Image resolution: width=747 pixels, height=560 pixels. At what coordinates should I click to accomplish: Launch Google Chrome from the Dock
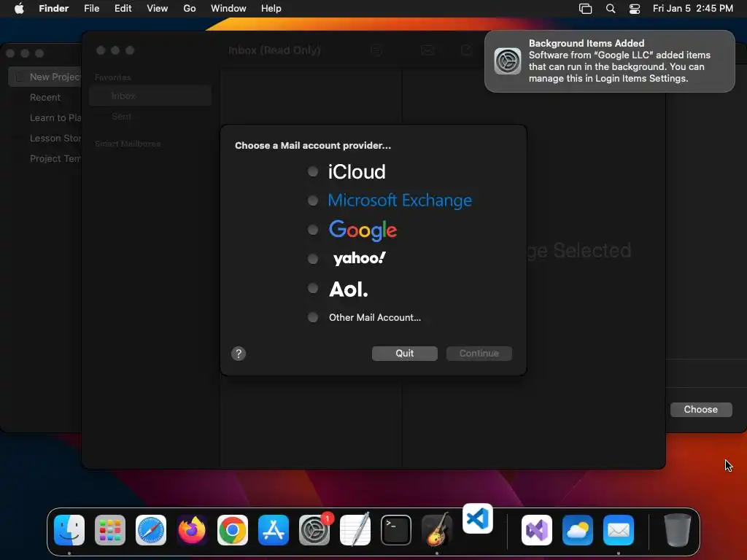(233, 529)
